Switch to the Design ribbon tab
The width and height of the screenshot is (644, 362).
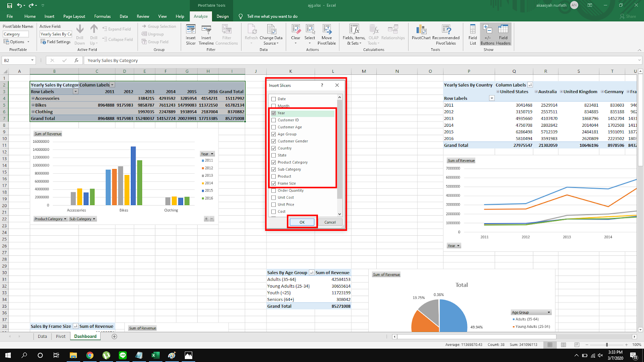tap(222, 16)
